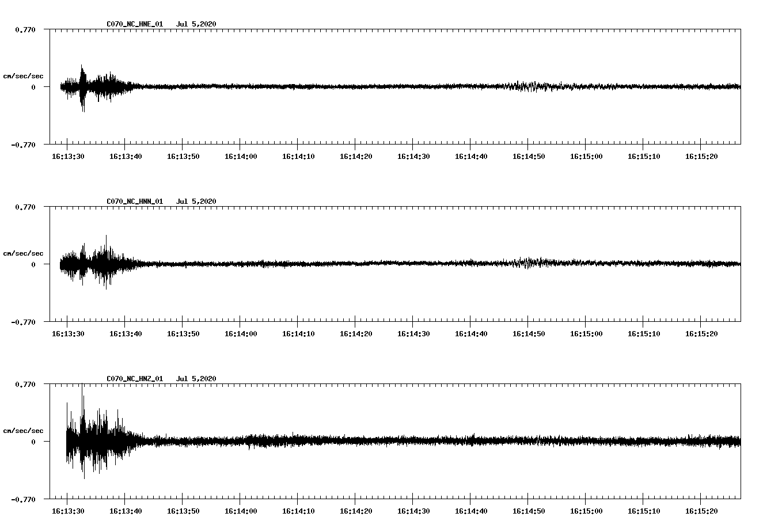The height and width of the screenshot is (532, 782).
Task: Click the C070_NC_HNN_01 trace title
Action: pos(135,202)
